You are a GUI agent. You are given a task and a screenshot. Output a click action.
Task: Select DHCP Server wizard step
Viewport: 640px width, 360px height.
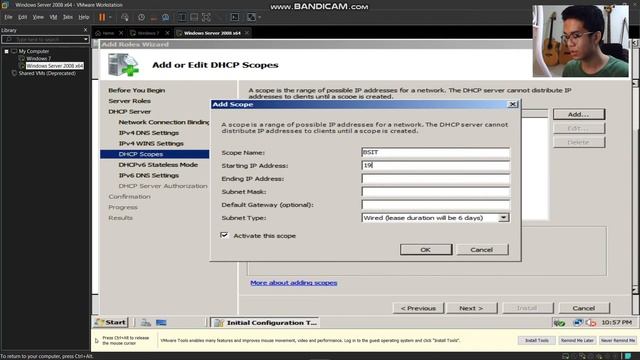point(129,111)
